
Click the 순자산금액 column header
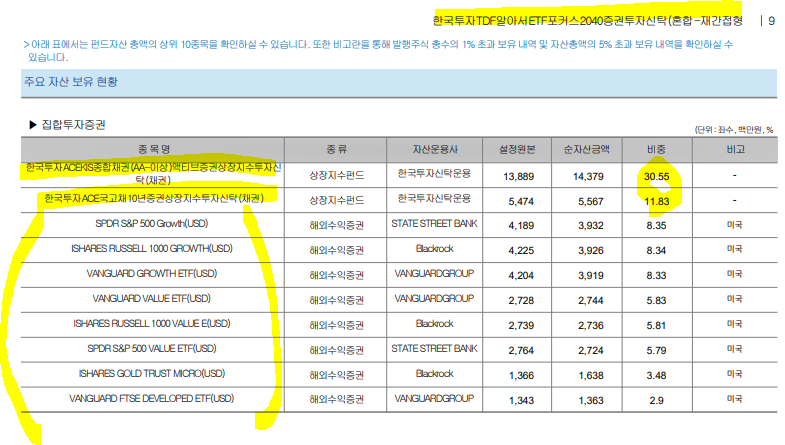click(586, 149)
